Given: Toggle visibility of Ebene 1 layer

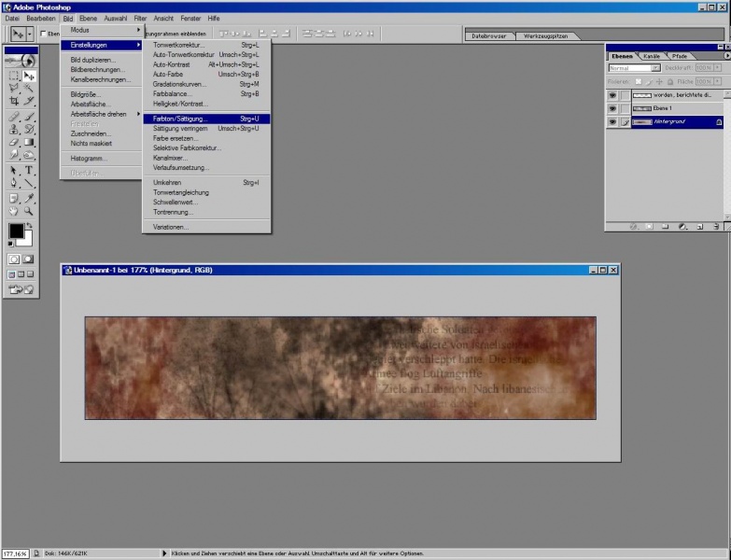Looking at the screenshot, I should pos(612,108).
